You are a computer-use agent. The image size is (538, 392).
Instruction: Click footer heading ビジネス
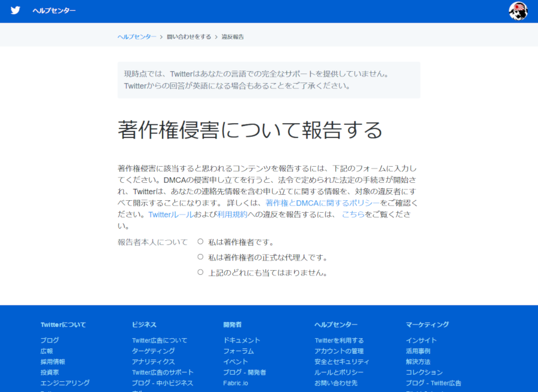[144, 325]
